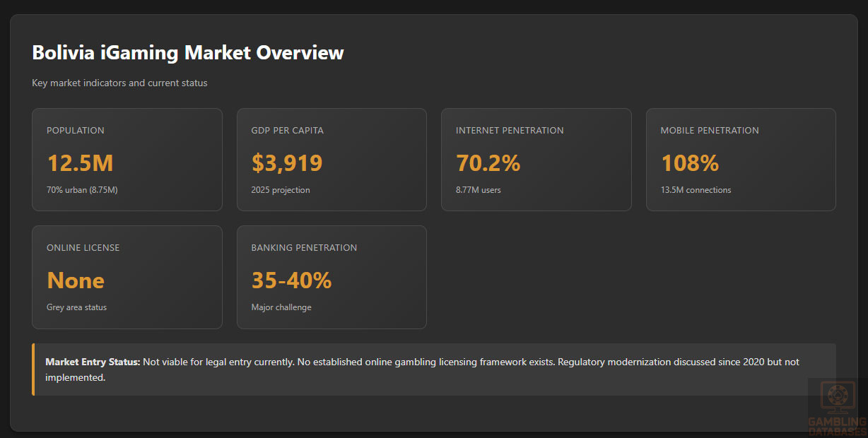Click the Online License label

point(83,248)
